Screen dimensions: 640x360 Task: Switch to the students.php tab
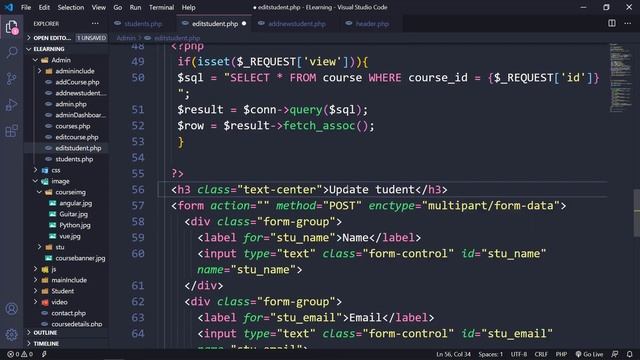tap(143, 24)
